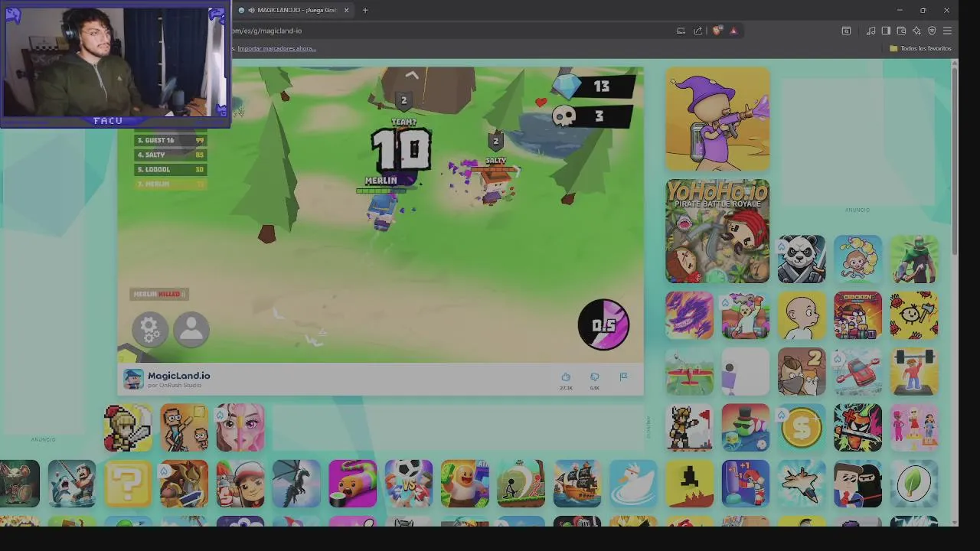980x551 pixels.
Task: Open the weightlifter barbell game thumbnail
Action: click(913, 372)
